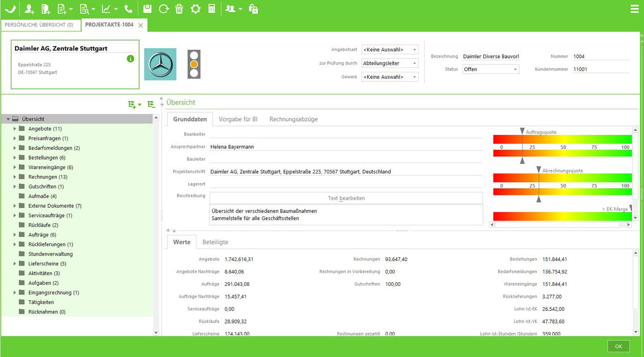Viewport: 644px width, 357px height.
Task: Click the gauge panel horizontal scrollbar right arrow
Action: tap(628, 225)
